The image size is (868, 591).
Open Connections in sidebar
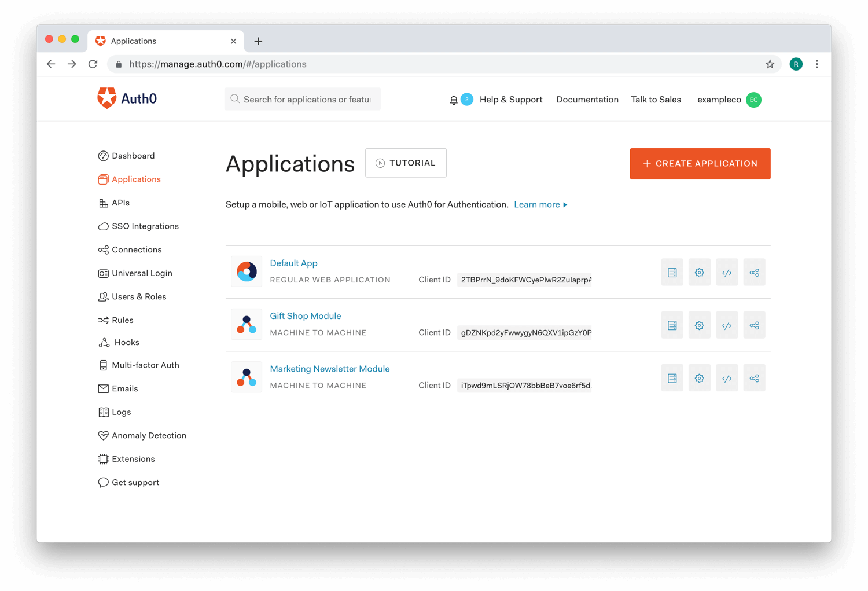130,249
